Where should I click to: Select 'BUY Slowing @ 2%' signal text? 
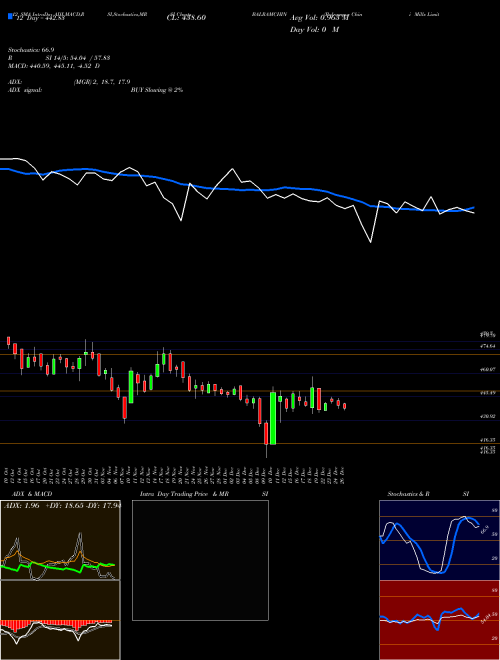click(x=157, y=90)
